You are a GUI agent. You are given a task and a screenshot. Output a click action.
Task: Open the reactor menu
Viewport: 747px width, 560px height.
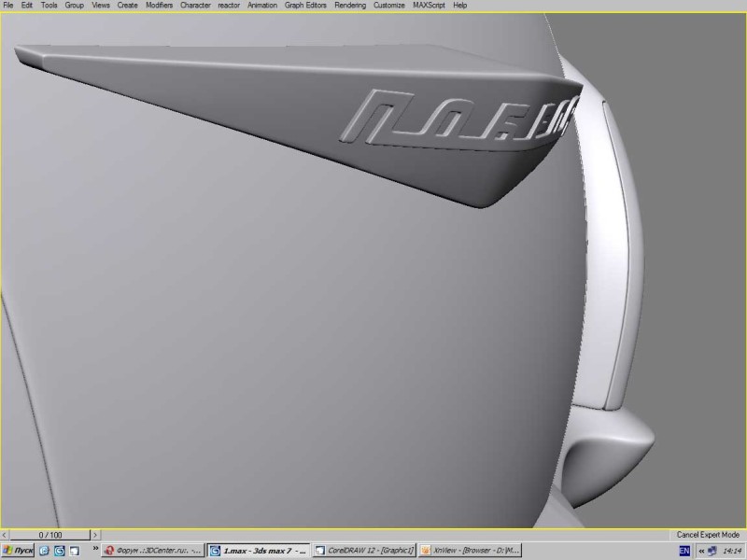[229, 6]
